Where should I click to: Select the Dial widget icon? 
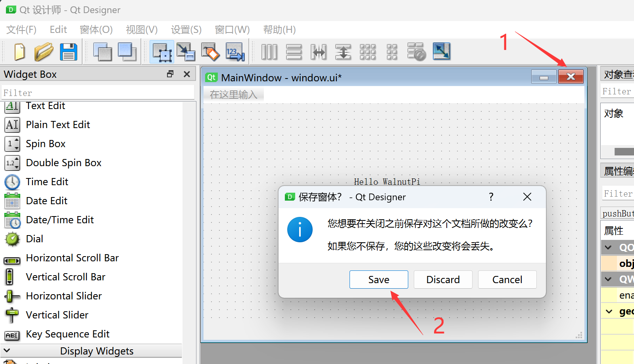coord(12,239)
